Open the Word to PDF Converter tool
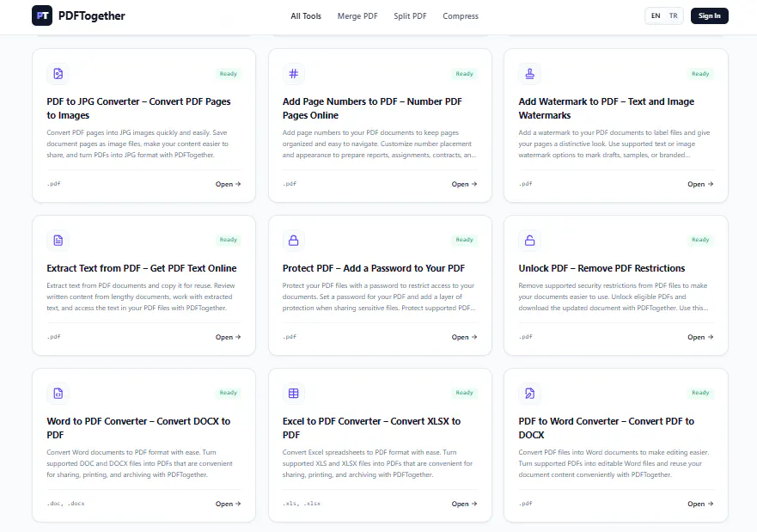Viewport: 757px width, 532px height. click(228, 504)
